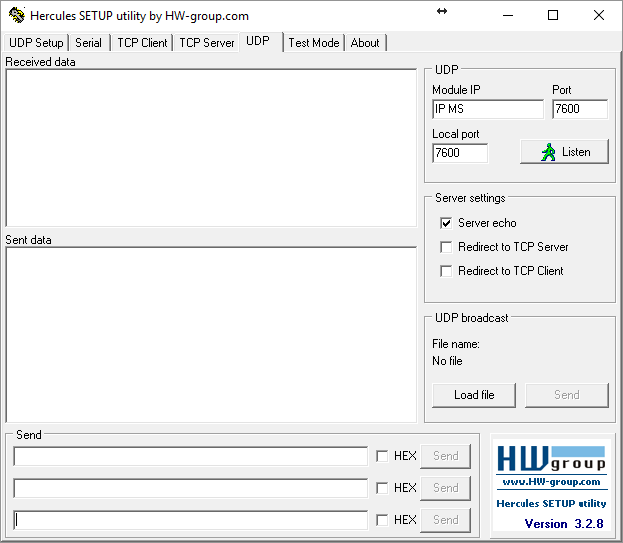Close the Hercules SETUP utility window
This screenshot has height=543, width=623.
click(x=599, y=15)
